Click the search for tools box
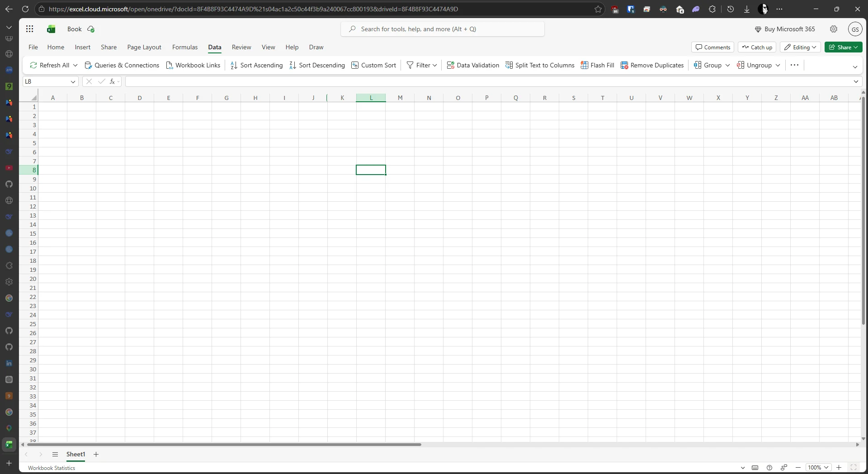 [x=443, y=29]
